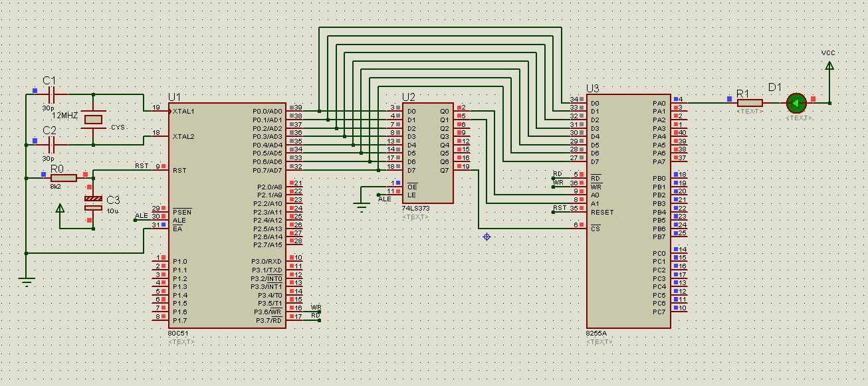This screenshot has width=868, height=386.
Task: Click the 74LS373 part name text
Action: click(415, 208)
